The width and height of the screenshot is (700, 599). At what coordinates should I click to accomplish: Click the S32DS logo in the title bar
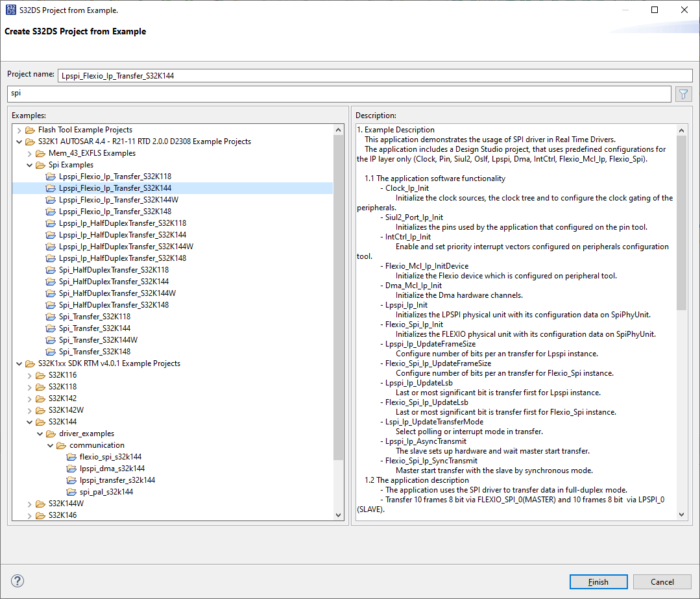coord(10,9)
